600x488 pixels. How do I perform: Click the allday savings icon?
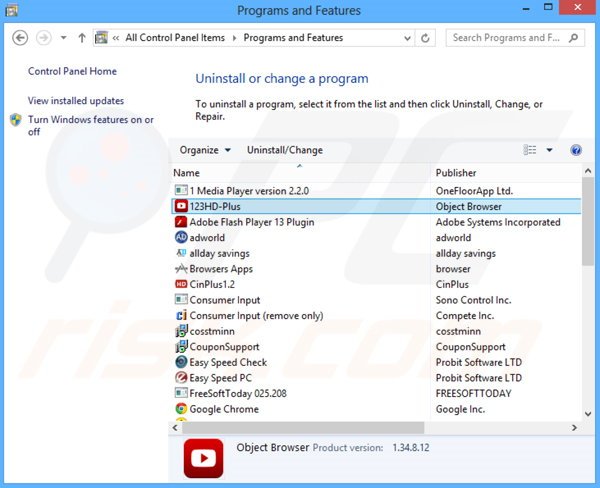(181, 253)
